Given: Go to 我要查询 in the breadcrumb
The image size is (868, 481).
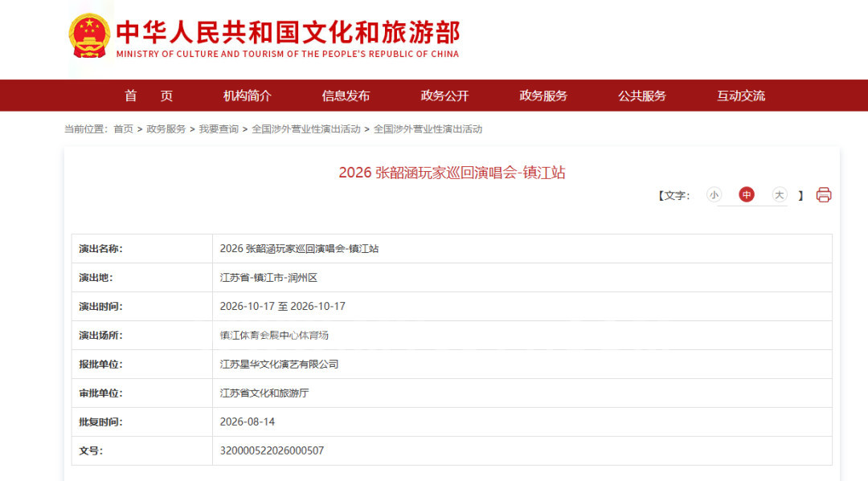Looking at the screenshot, I should [x=219, y=128].
